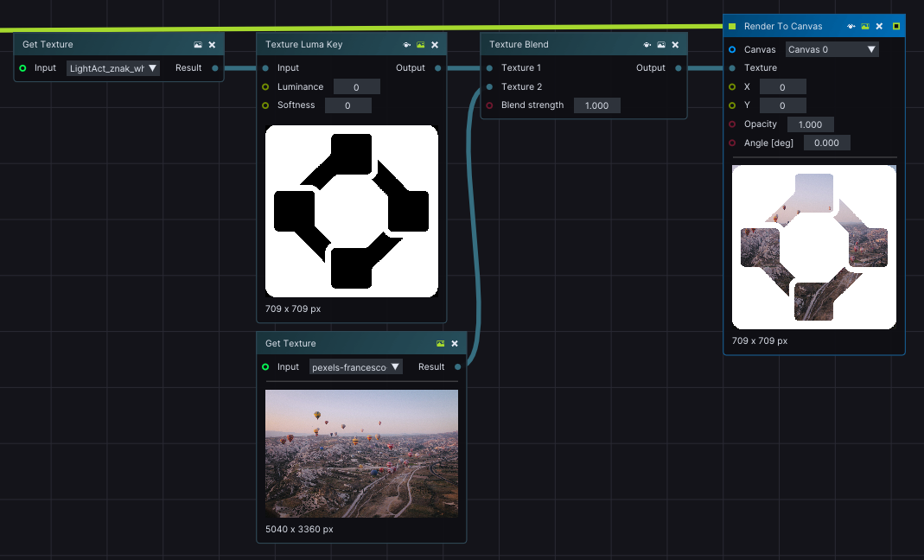Screen dimensions: 924x560
Task: Select the Opacity value field
Action: [x=810, y=124]
